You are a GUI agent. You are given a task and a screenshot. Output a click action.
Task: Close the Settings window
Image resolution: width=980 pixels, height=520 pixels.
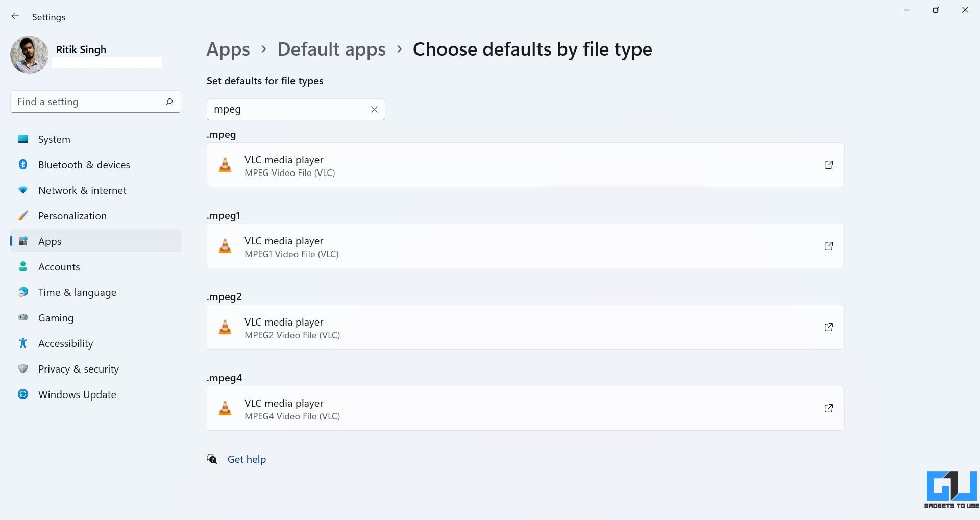tap(965, 10)
